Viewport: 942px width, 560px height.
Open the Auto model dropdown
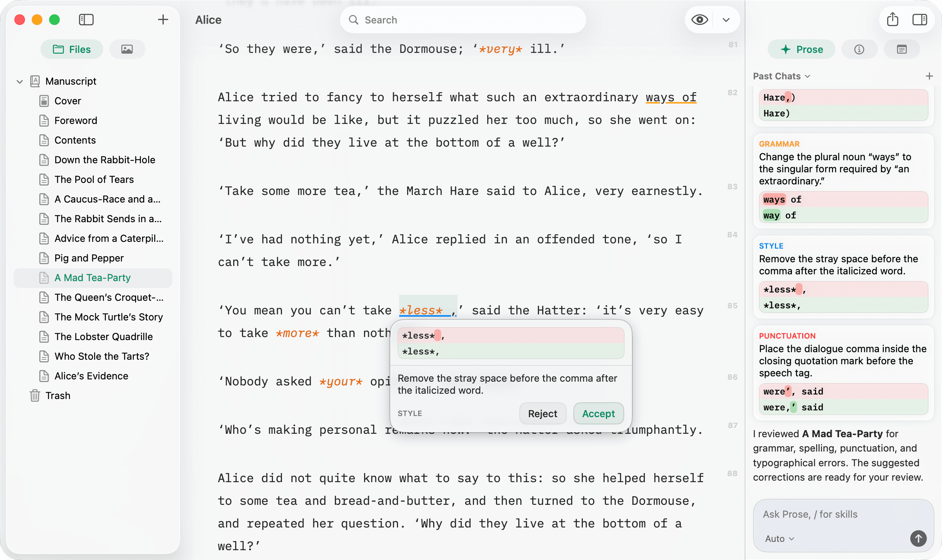coord(779,538)
